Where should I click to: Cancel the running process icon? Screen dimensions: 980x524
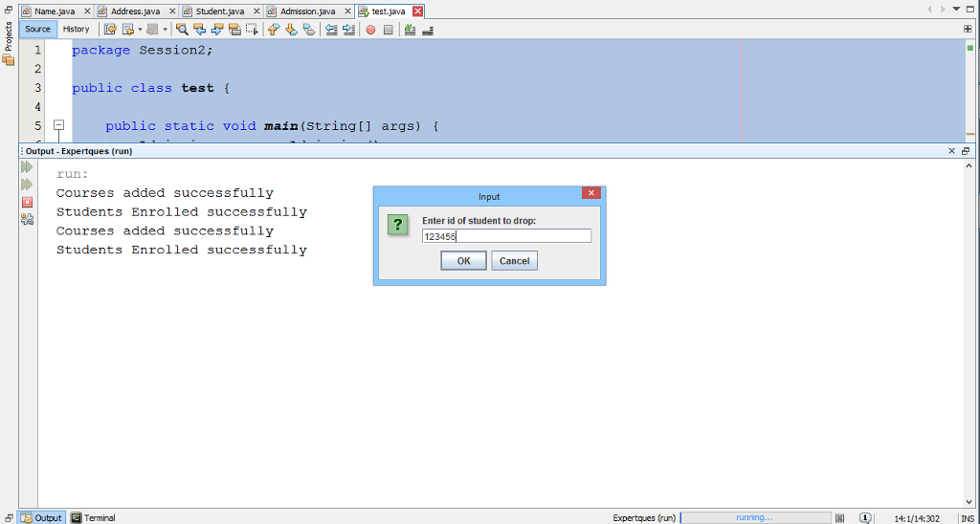(x=840, y=517)
